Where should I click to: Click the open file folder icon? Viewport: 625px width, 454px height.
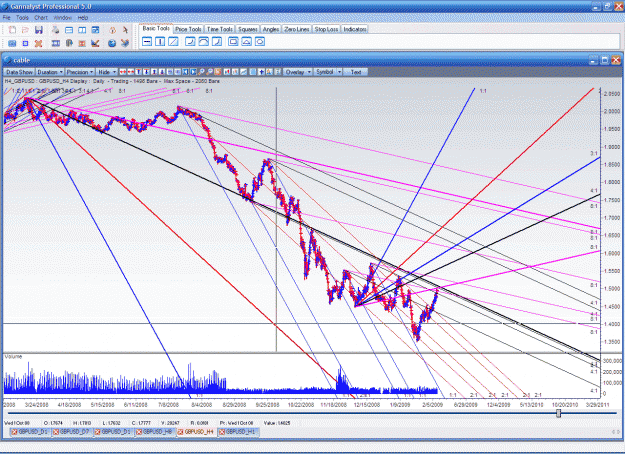point(25,30)
